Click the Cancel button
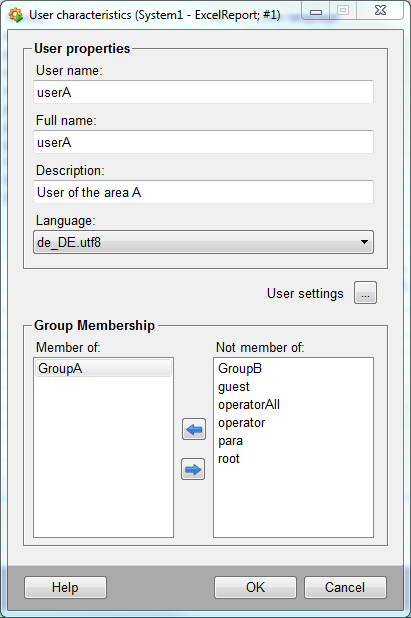Image resolution: width=411 pixels, height=618 pixels. tap(345, 587)
